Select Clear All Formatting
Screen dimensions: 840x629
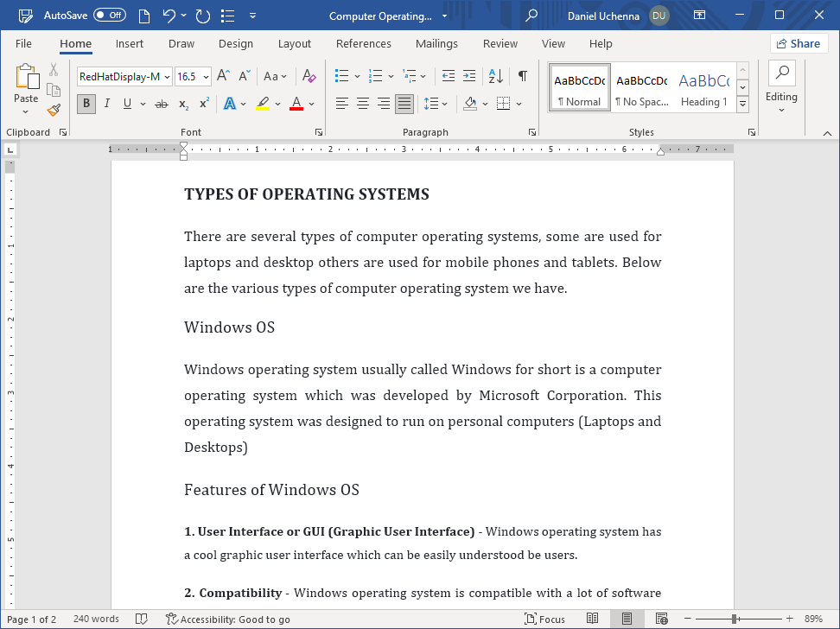[309, 76]
